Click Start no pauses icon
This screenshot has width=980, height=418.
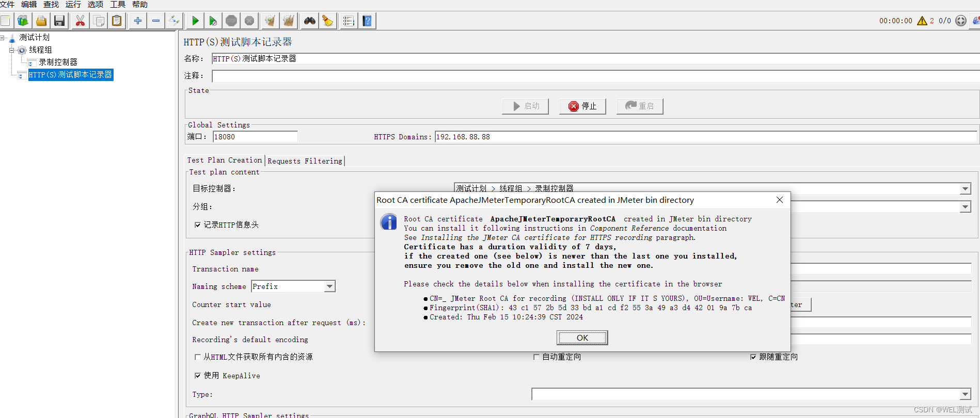(213, 21)
